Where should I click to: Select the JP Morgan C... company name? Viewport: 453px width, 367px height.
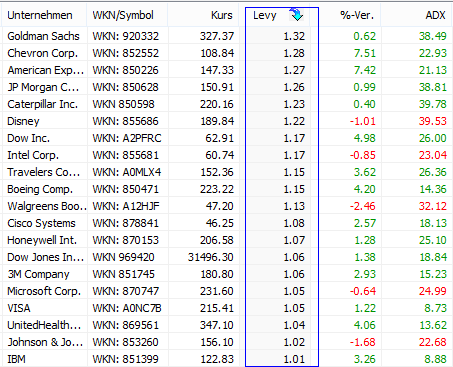43,87
